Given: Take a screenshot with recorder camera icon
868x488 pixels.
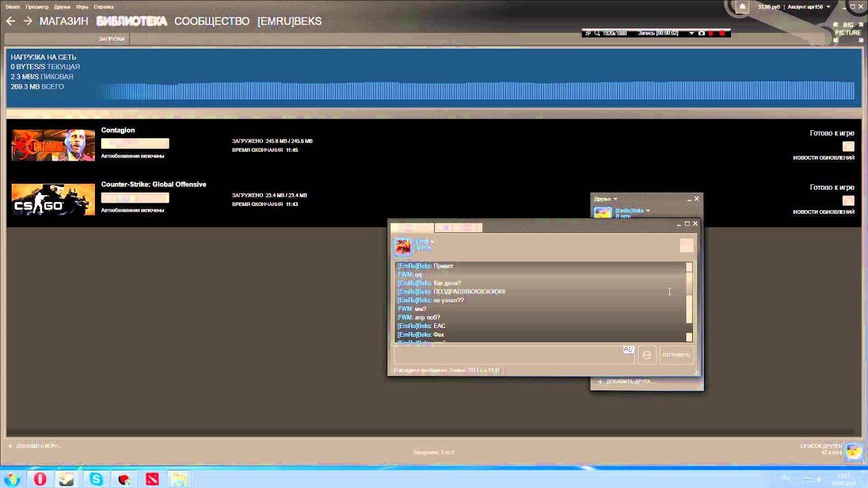Looking at the screenshot, I should [702, 33].
